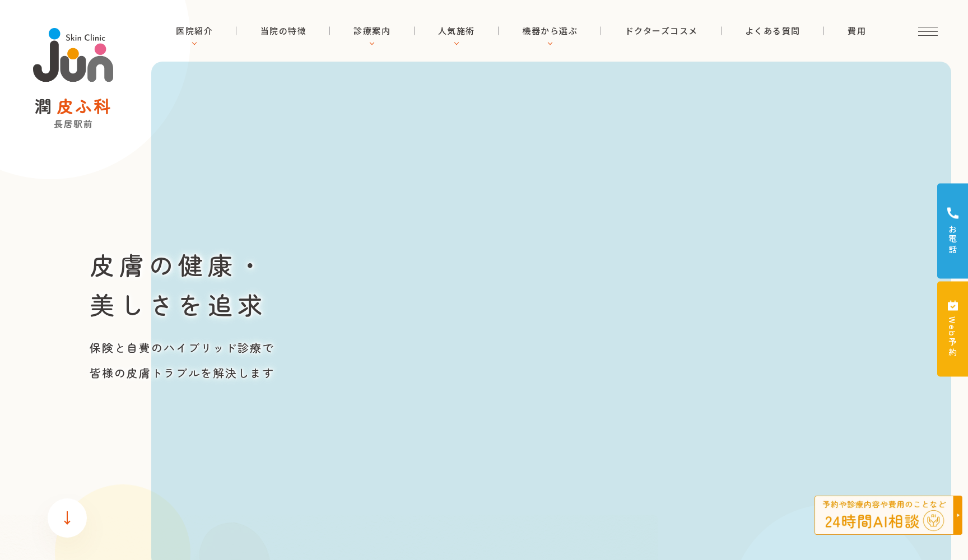Click text 保険と自費のハイブリッド診療で
968x560 pixels.
tap(182, 348)
